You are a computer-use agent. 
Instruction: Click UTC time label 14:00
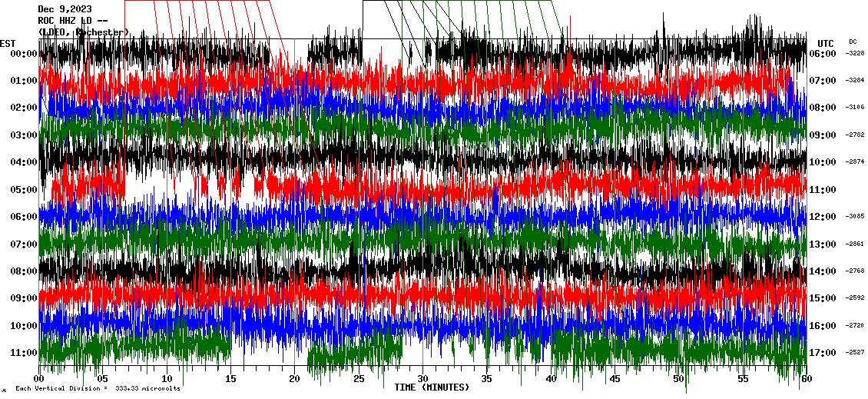coord(823,271)
